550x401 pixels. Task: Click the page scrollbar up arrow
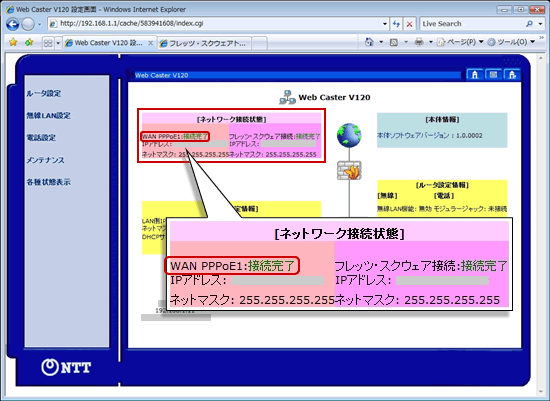coord(541,58)
